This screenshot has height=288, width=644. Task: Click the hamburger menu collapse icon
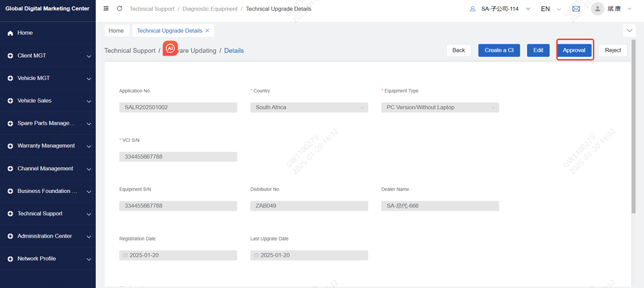pos(106,9)
